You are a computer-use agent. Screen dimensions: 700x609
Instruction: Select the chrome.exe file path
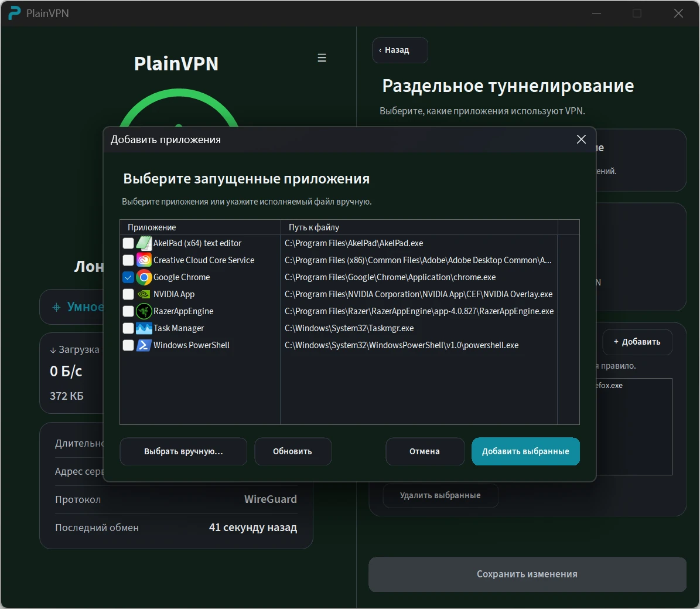click(390, 277)
